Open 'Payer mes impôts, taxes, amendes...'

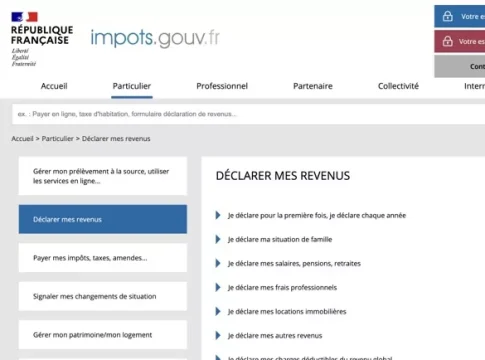pos(103,258)
